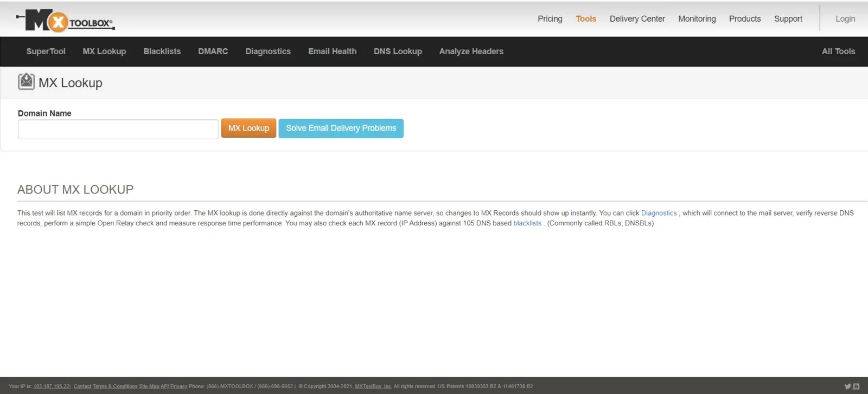Open the Tools menu in top navigation

[x=586, y=19]
